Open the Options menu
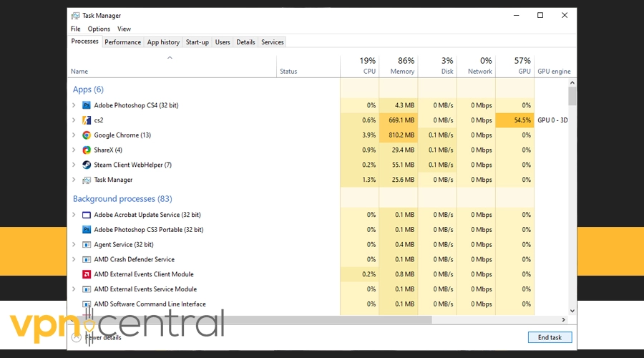Screen dimensions: 644x358 tap(99, 29)
